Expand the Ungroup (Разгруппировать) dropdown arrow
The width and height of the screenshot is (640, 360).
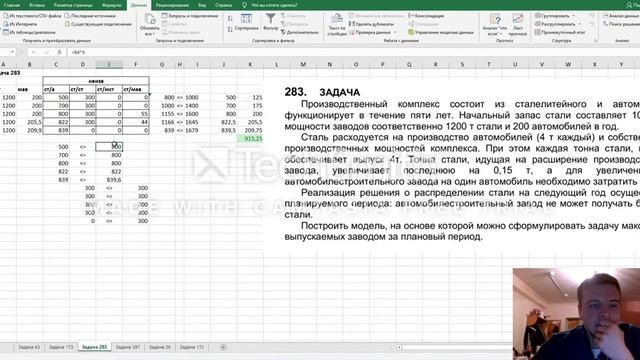(x=580, y=24)
